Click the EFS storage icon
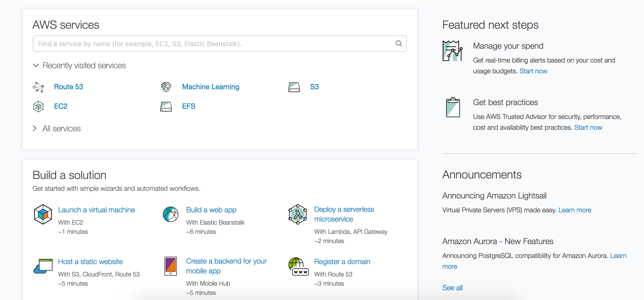Screen dimensions: 644x300 166,106
